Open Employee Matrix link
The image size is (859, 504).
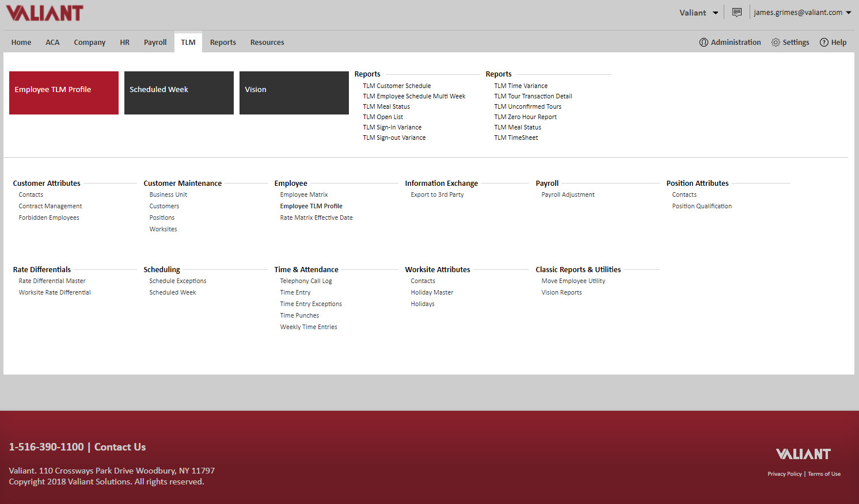coord(304,194)
